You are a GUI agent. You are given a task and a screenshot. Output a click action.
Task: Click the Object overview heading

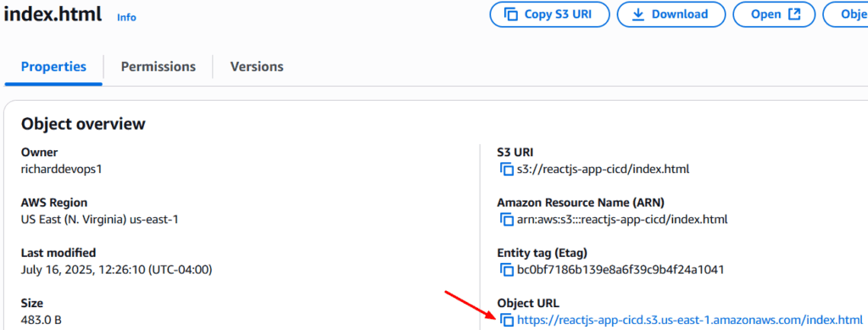point(83,124)
